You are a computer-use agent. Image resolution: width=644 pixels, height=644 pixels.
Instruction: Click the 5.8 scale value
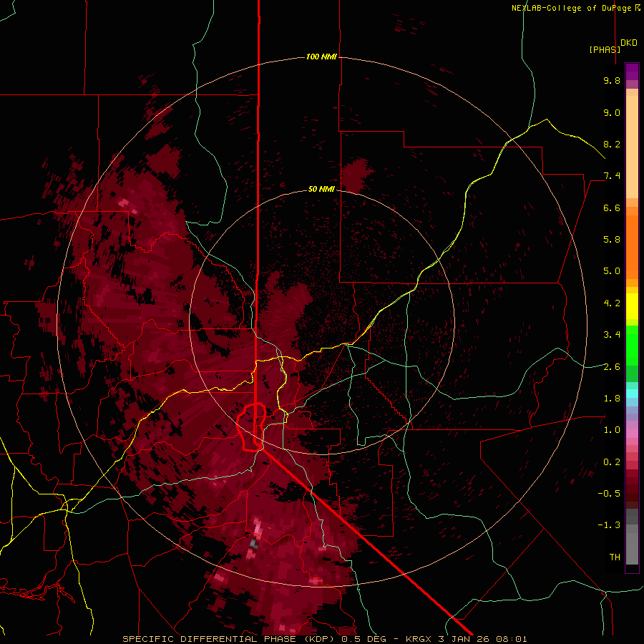612,240
